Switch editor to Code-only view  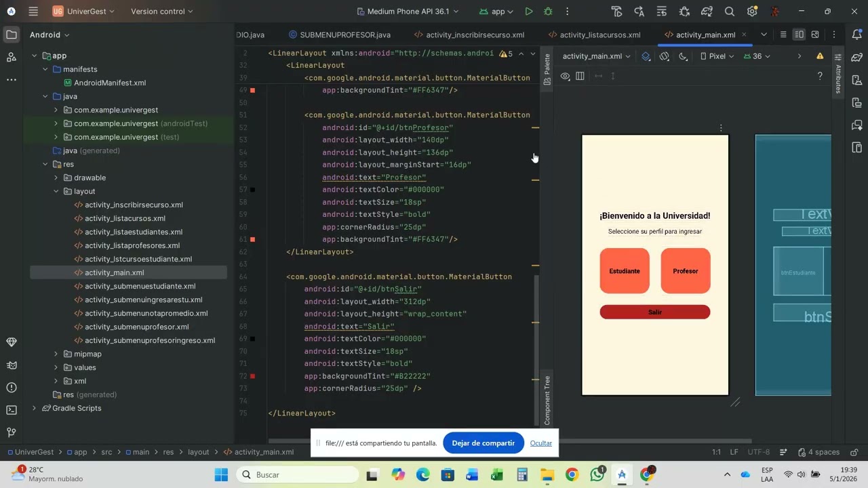click(783, 35)
